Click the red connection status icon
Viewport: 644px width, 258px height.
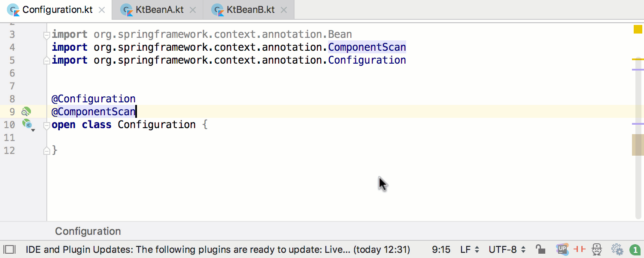click(580, 249)
